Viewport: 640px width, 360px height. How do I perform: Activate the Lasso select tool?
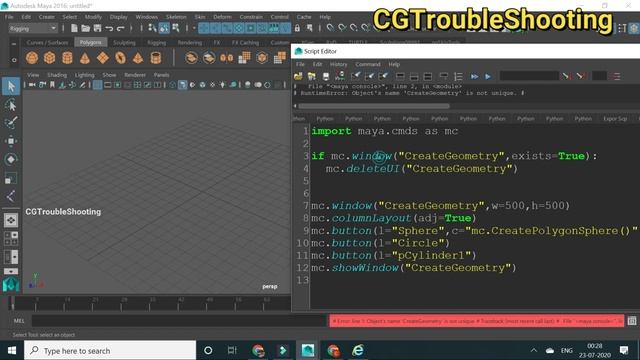(x=11, y=105)
